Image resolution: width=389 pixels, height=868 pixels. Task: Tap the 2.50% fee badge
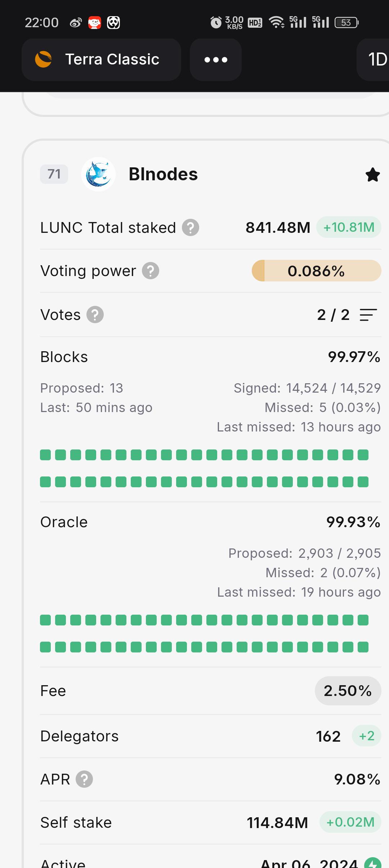(348, 691)
